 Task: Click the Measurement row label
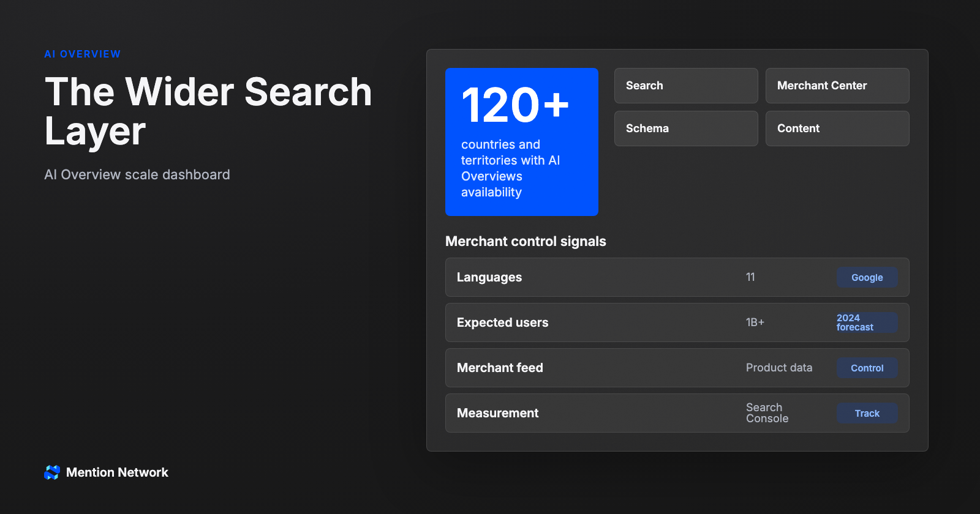[498, 413]
